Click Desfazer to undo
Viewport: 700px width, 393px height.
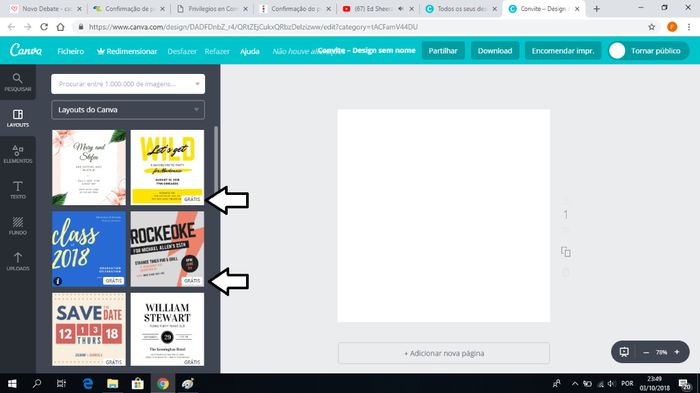click(182, 51)
